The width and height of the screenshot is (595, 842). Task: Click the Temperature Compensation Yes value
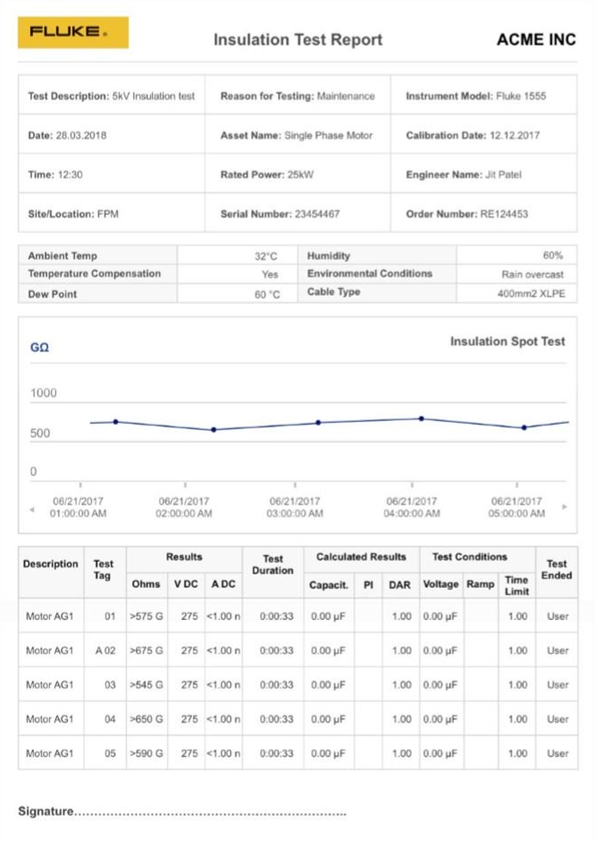tap(270, 274)
